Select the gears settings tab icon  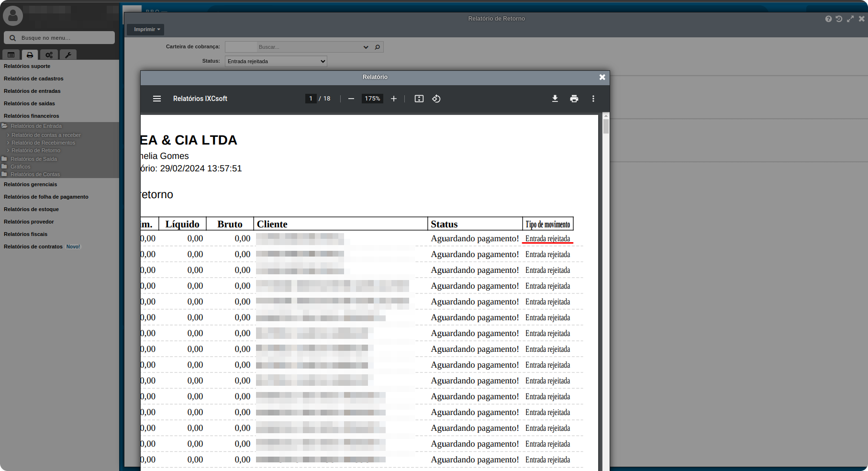point(49,55)
